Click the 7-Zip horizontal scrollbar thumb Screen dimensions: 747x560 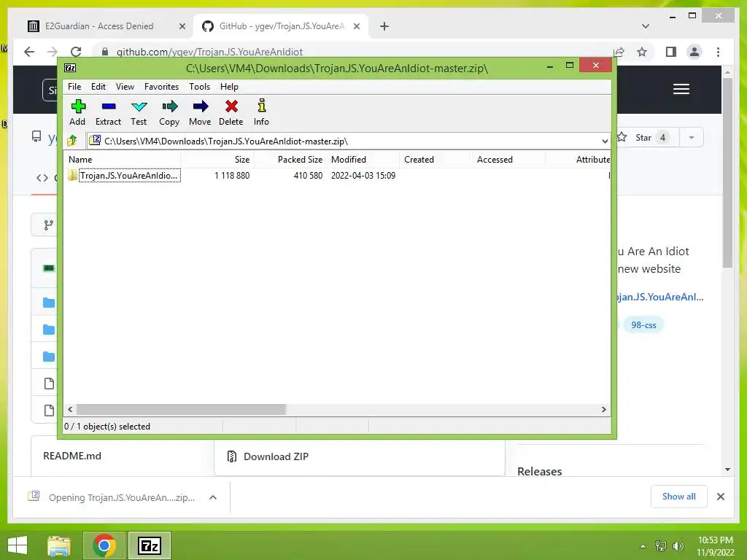coord(181,410)
